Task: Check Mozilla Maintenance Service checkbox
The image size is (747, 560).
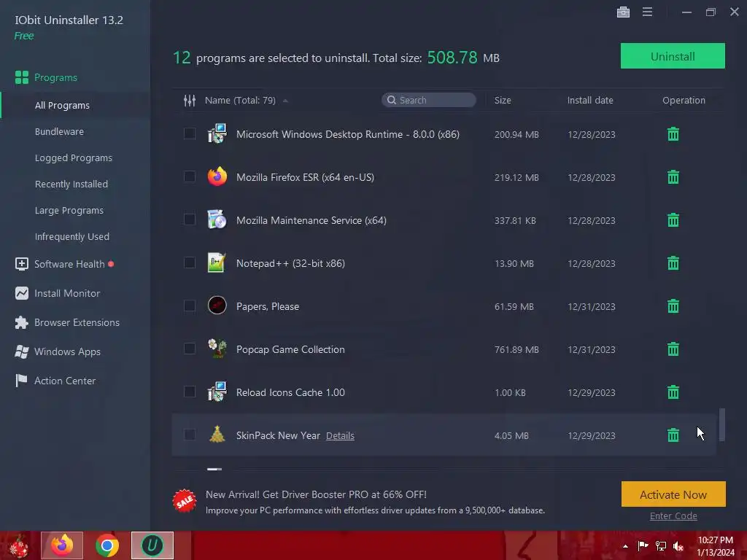Action: [190, 219]
